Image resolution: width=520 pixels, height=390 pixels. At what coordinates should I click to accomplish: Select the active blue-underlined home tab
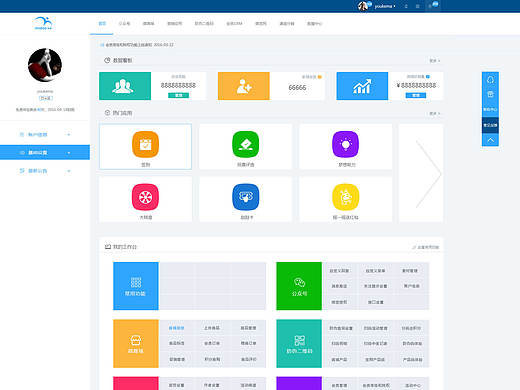[x=102, y=24]
